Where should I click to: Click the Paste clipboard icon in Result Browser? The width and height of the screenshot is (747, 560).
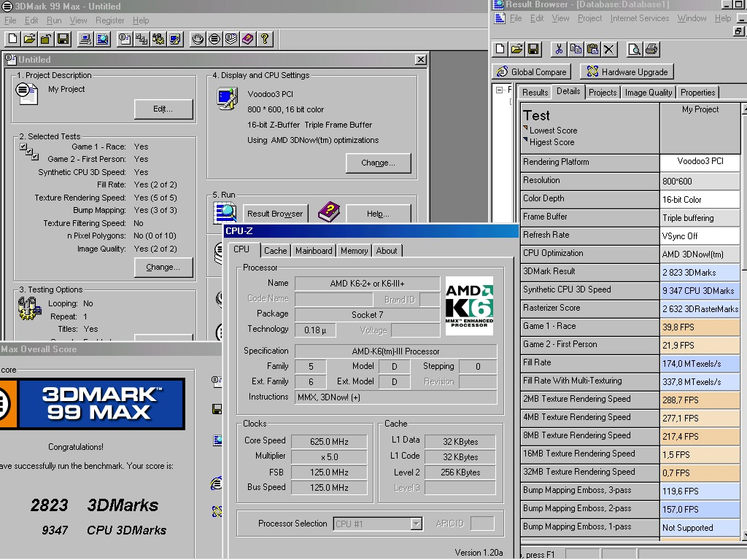[x=592, y=49]
